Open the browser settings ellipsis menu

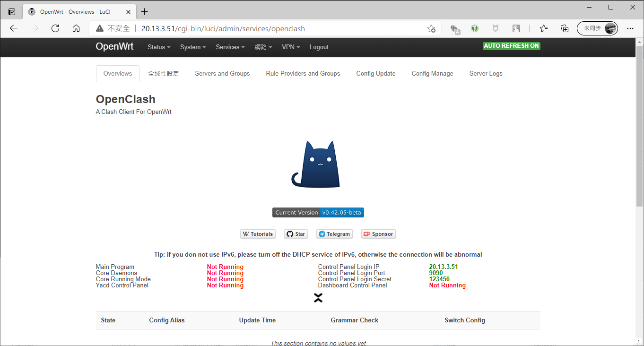[x=630, y=28]
